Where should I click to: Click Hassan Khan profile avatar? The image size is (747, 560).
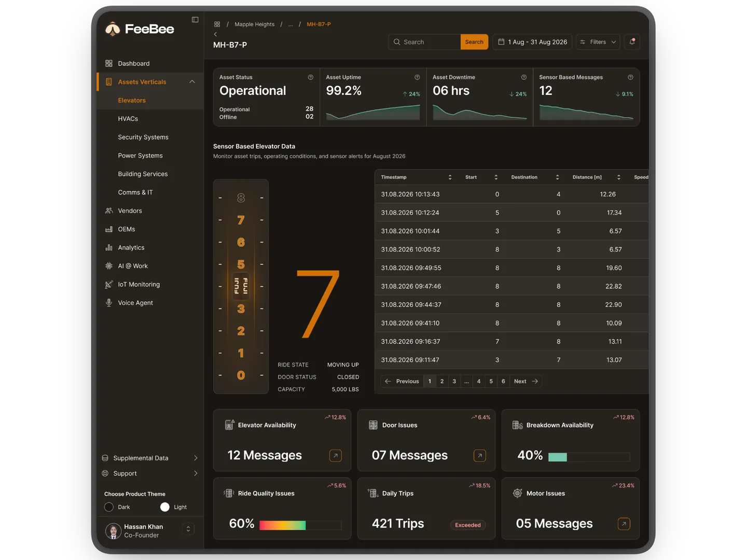pyautogui.click(x=113, y=530)
